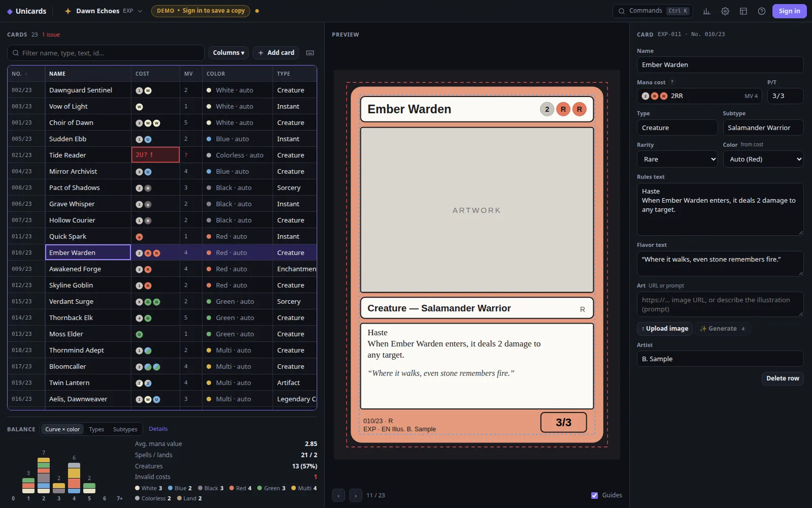The image size is (812, 508).
Task: Click the search icon in Commands box
Action: coord(622,11)
